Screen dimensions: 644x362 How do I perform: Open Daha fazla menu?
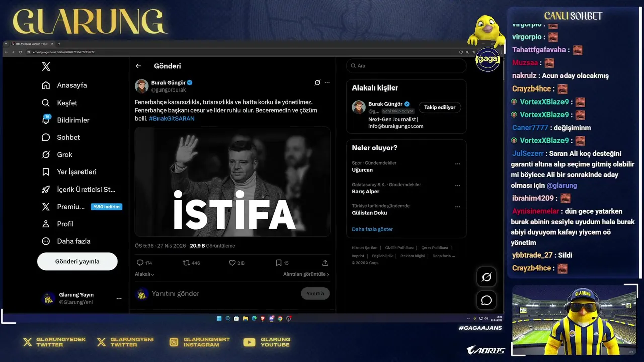(x=66, y=241)
